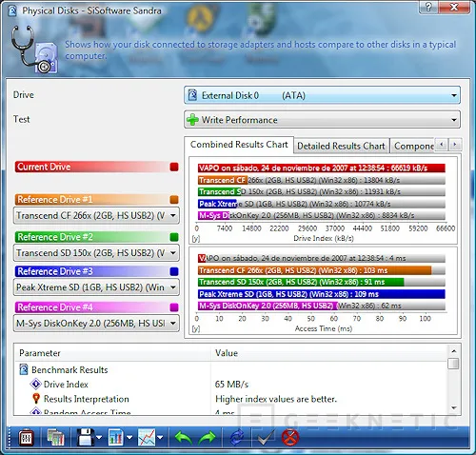Image resolution: width=476 pixels, height=455 pixels.
Task: Click the M-Sys DiskOnKey 8834 kB/s bar
Action: 322,216
